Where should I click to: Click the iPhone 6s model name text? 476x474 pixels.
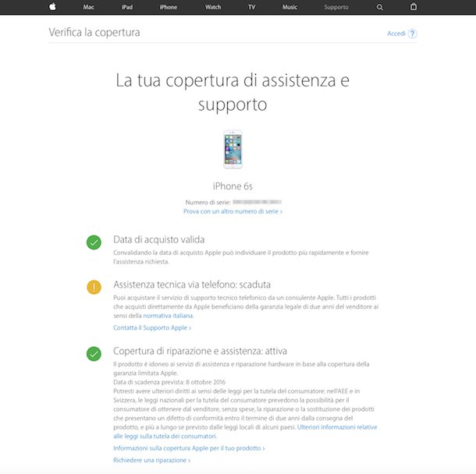233,186
